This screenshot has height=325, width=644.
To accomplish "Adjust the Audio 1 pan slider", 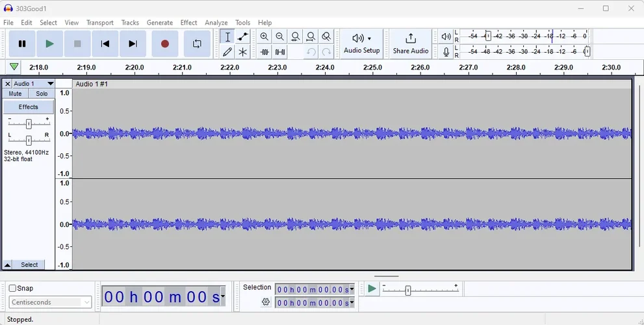I will point(29,140).
